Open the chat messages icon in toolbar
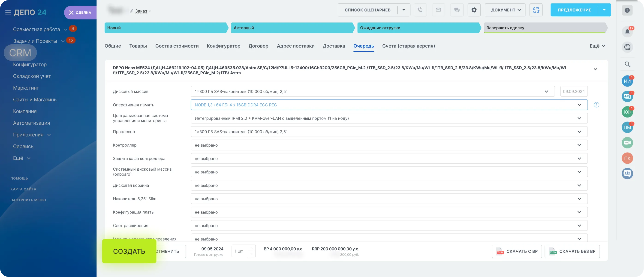The height and width of the screenshot is (277, 644). (457, 10)
